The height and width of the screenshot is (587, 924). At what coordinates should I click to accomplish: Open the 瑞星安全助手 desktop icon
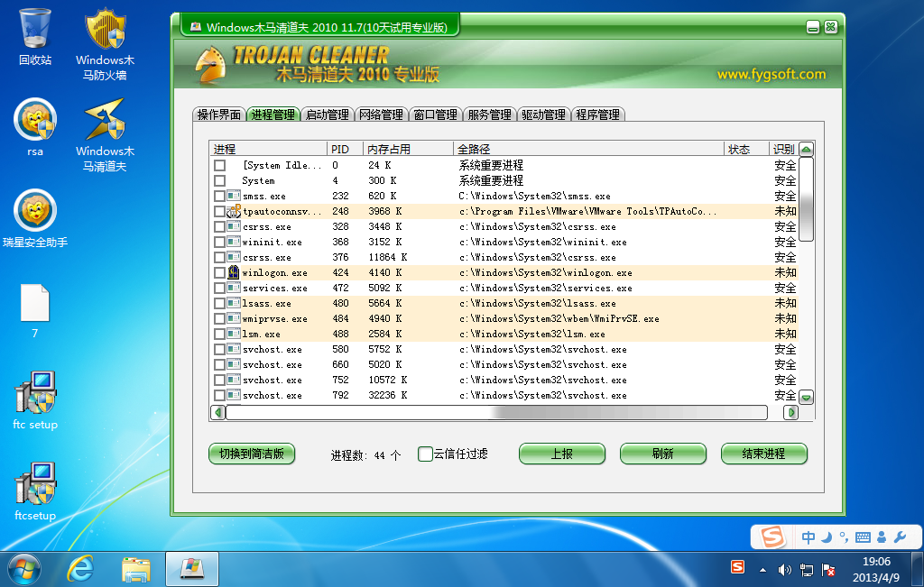pos(35,218)
